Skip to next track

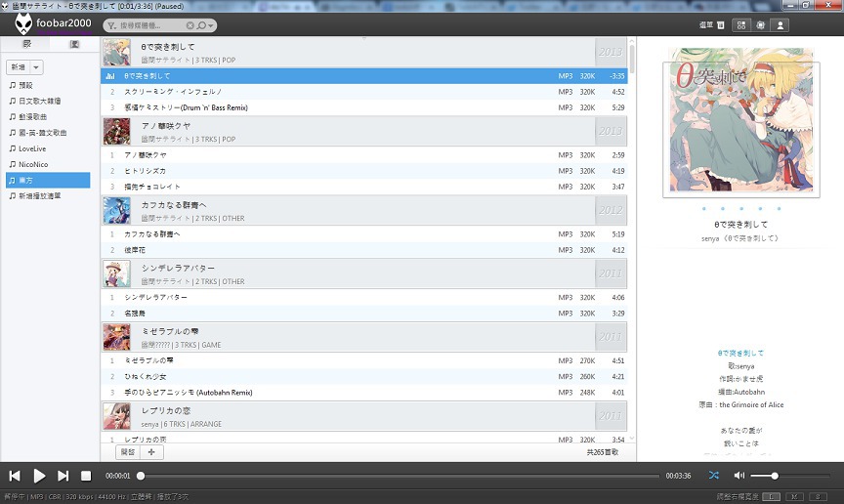[x=63, y=476]
